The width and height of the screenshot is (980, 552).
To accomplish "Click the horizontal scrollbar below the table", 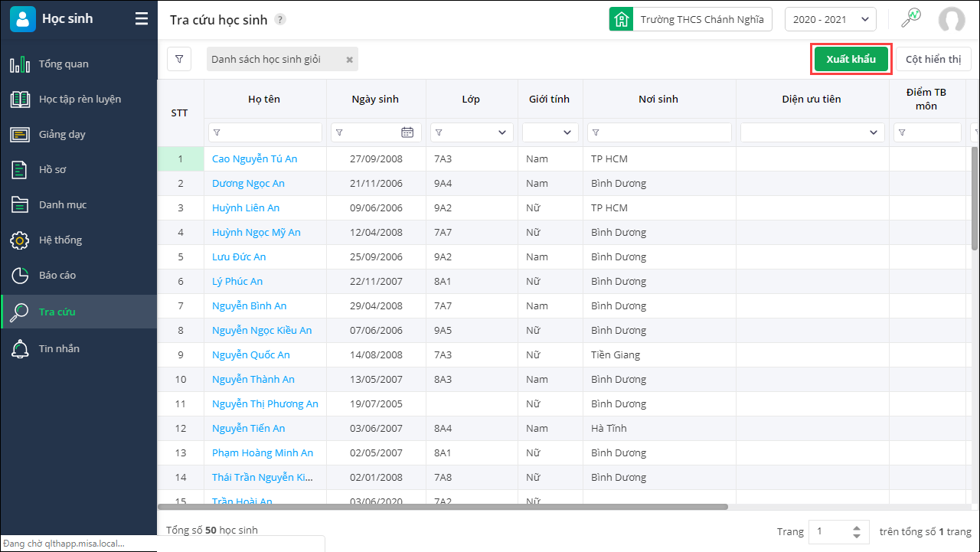I will coord(443,507).
